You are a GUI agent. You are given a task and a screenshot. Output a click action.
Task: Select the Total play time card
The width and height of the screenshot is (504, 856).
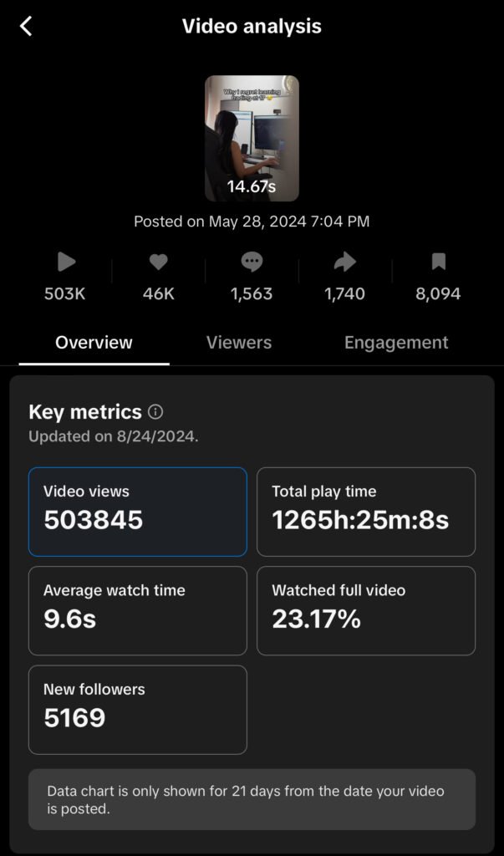coord(365,512)
